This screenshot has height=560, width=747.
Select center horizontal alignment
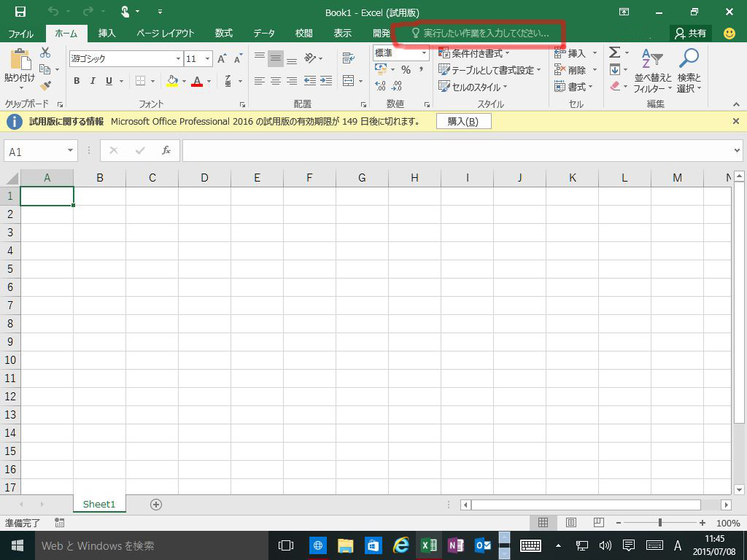click(275, 81)
